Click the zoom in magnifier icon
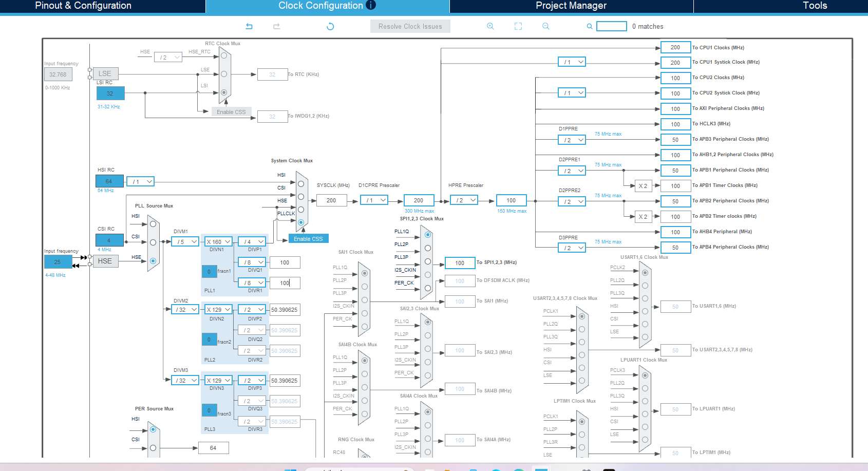 click(490, 26)
